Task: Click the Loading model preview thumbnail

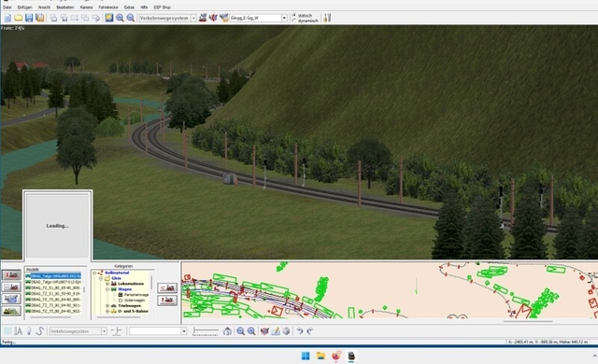Action: [58, 226]
